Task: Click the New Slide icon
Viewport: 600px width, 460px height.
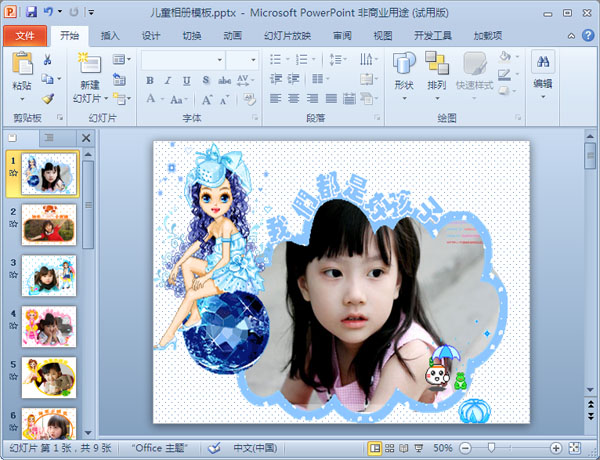Action: click(x=90, y=63)
